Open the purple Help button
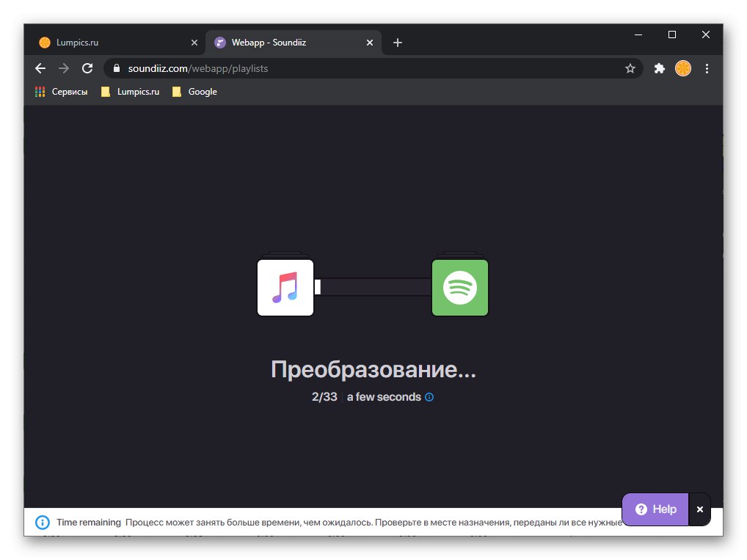 [x=655, y=509]
